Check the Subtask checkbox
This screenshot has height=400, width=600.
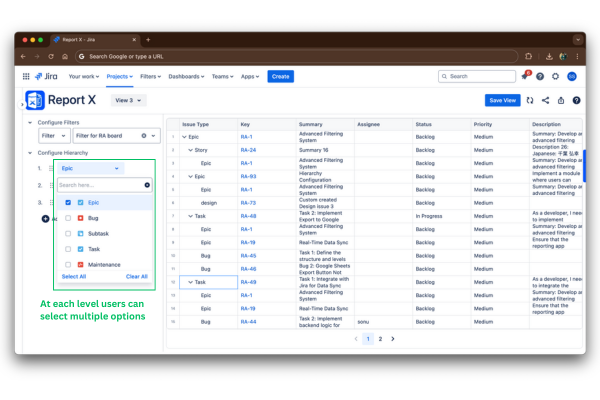coord(68,233)
